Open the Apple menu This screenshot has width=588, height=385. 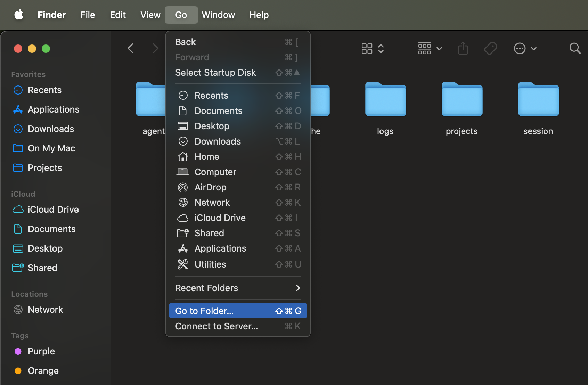click(19, 15)
